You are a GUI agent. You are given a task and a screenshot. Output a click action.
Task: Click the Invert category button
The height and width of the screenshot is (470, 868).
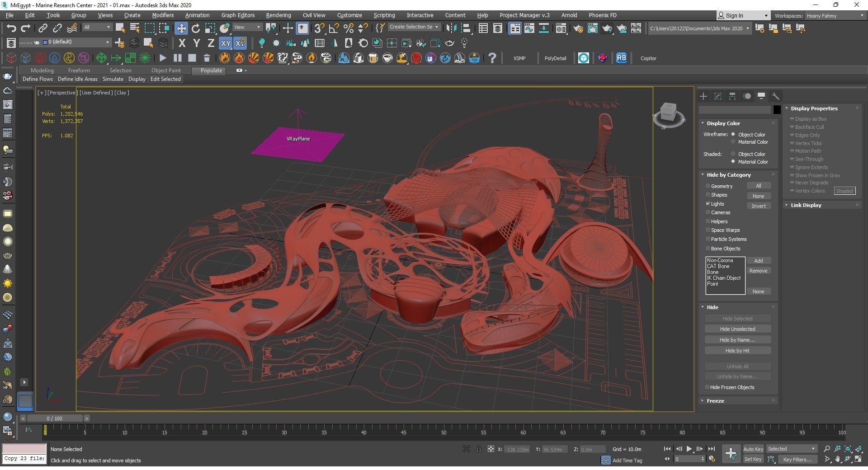tap(759, 206)
